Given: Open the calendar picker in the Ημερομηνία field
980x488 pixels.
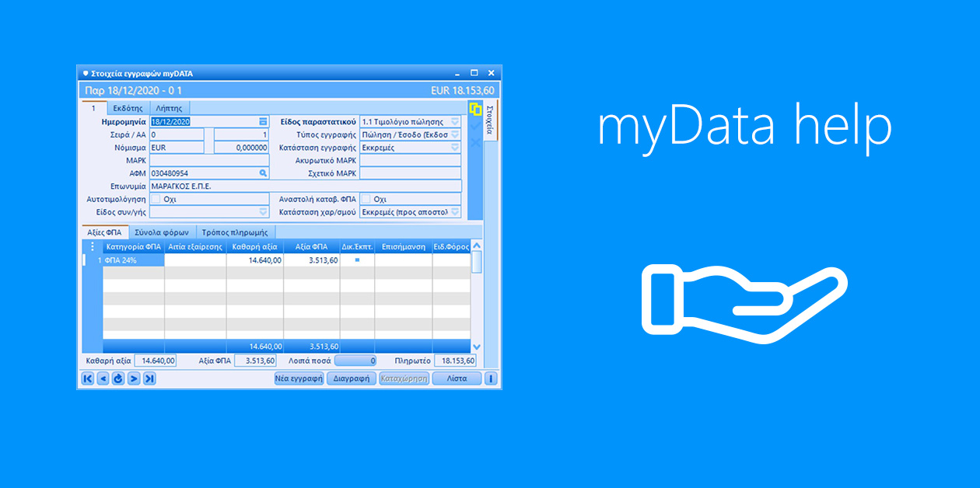Looking at the screenshot, I should (x=263, y=121).
